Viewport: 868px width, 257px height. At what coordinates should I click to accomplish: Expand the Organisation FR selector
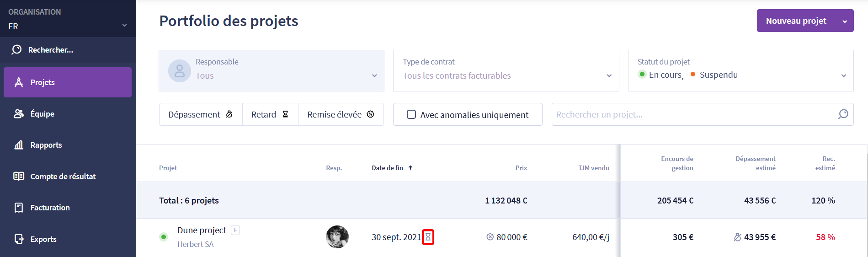pos(68,19)
